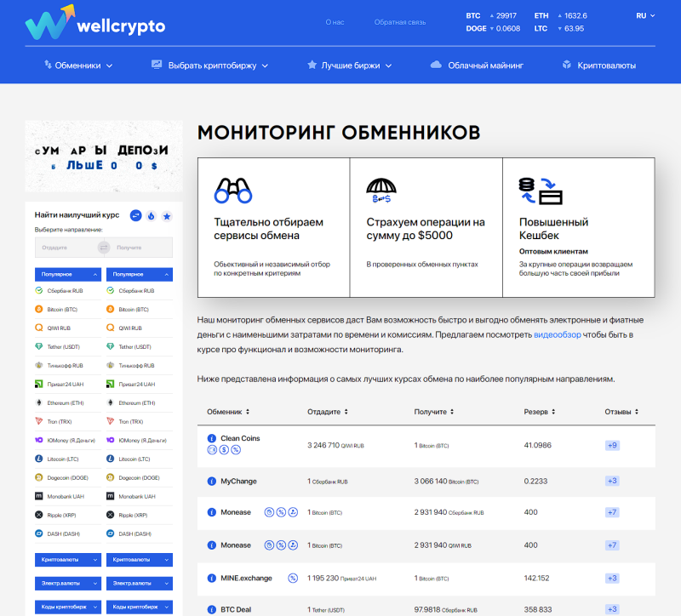Viewport: 681px width, 616px height.
Task: Click the percent icon next to MINE.exchange
Action: (x=293, y=579)
